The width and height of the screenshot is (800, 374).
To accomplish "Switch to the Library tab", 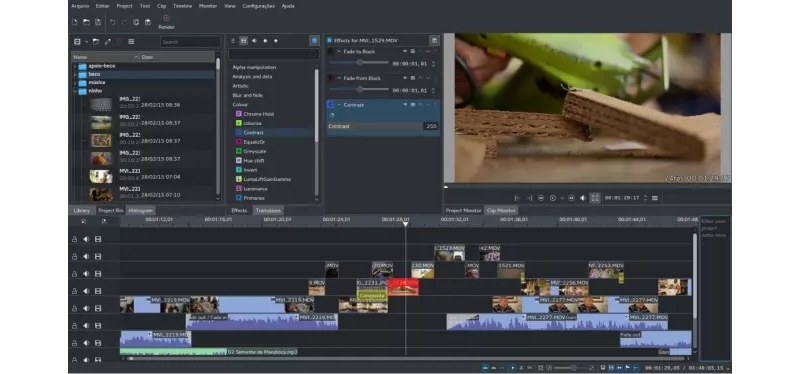I will (x=82, y=210).
